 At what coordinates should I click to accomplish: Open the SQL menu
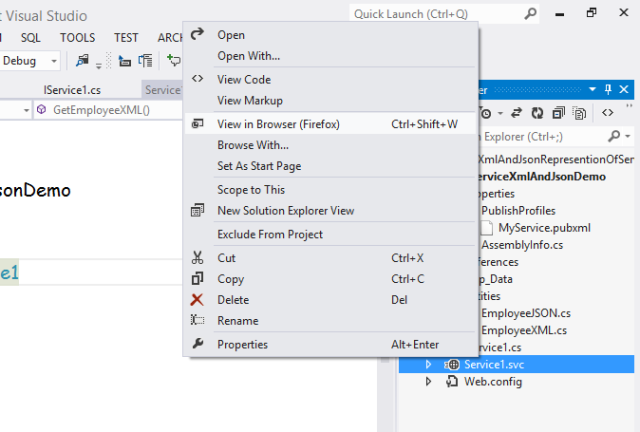(x=31, y=38)
